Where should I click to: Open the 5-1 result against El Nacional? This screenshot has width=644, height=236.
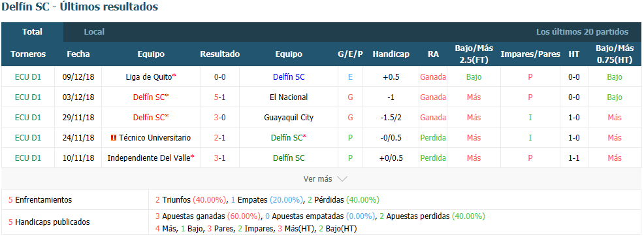point(219,97)
